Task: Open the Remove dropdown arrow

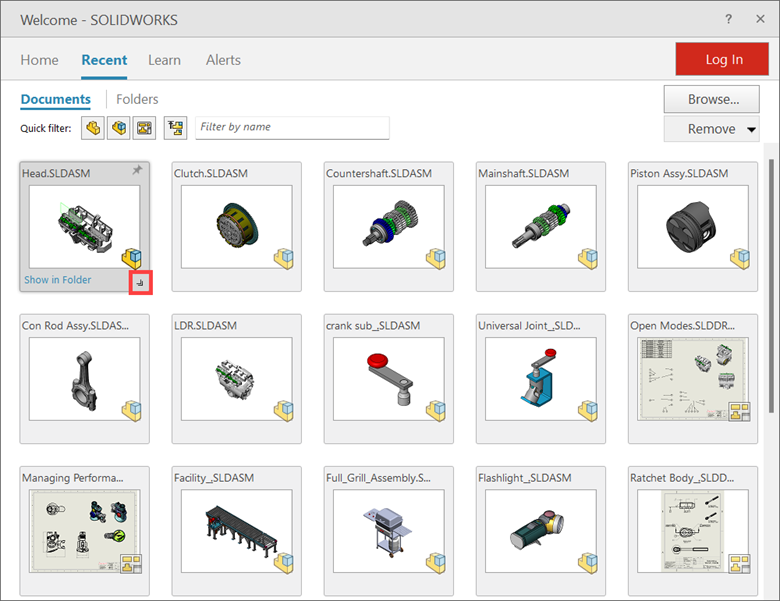Action: click(x=752, y=130)
